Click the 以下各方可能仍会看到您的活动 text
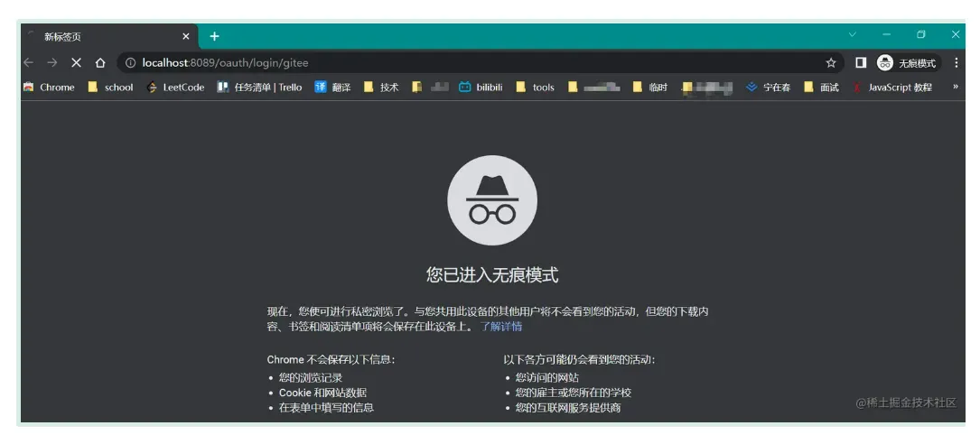The image size is (980, 435). 579,359
